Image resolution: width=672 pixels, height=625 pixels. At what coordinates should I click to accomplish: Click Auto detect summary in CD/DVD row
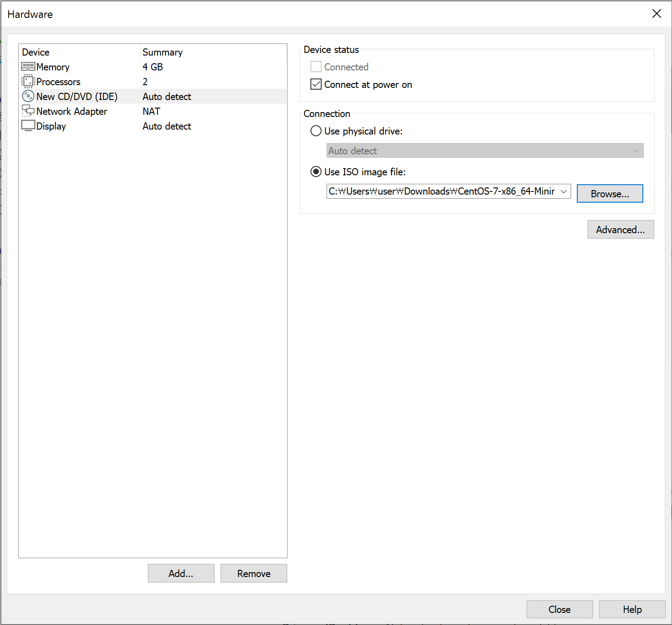pos(167,96)
